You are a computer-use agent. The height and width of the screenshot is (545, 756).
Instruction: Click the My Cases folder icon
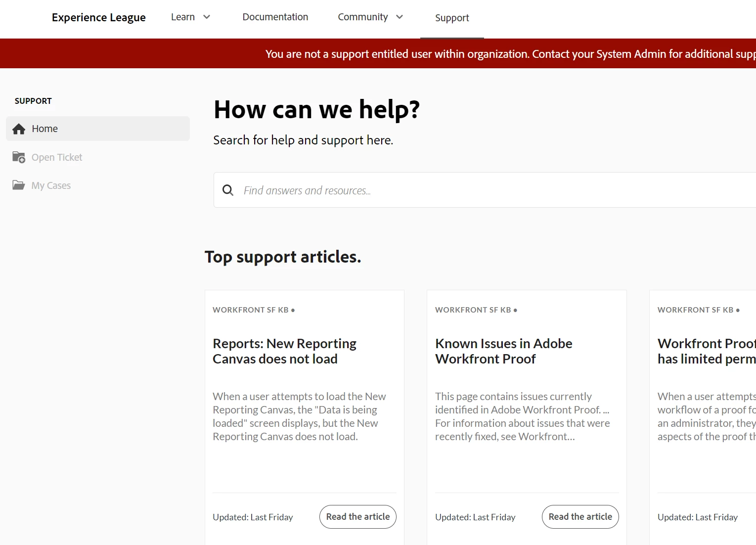[x=19, y=185]
